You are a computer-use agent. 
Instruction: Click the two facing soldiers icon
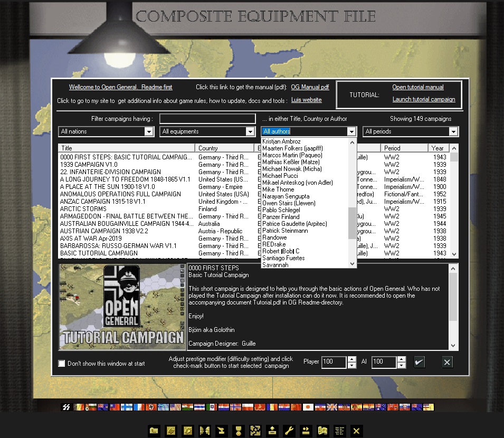(x=204, y=431)
